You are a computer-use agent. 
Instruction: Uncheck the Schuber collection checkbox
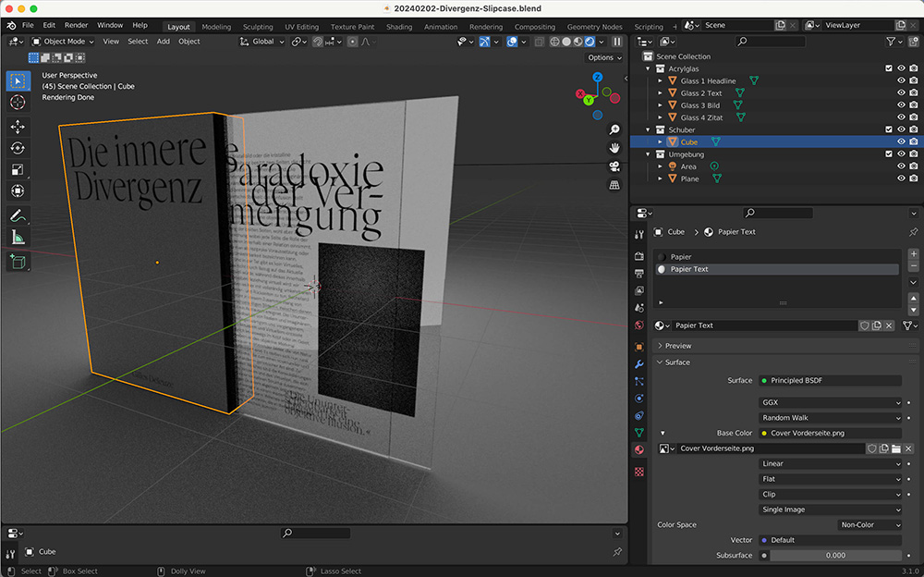pos(889,129)
